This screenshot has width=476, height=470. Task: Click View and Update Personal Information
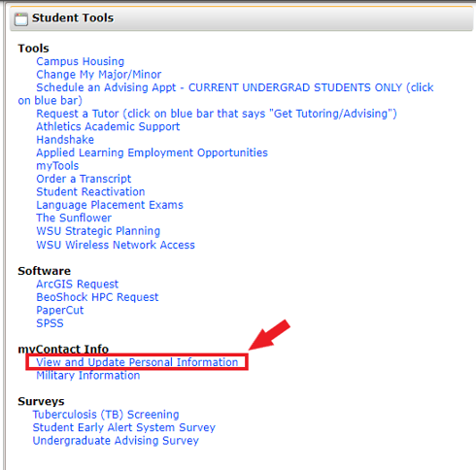pyautogui.click(x=137, y=362)
